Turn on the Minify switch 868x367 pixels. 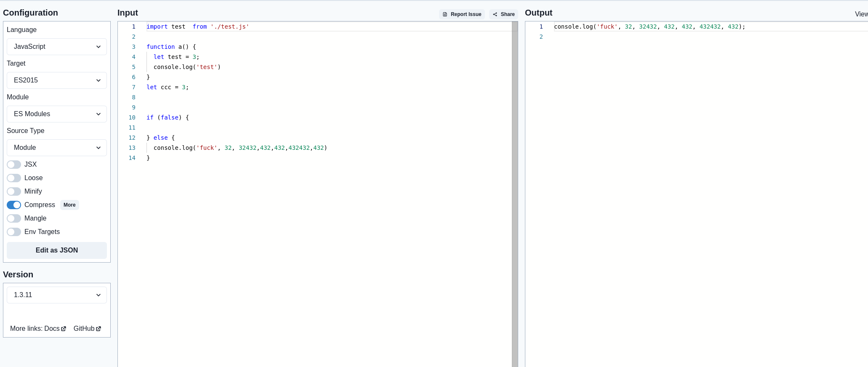(14, 191)
